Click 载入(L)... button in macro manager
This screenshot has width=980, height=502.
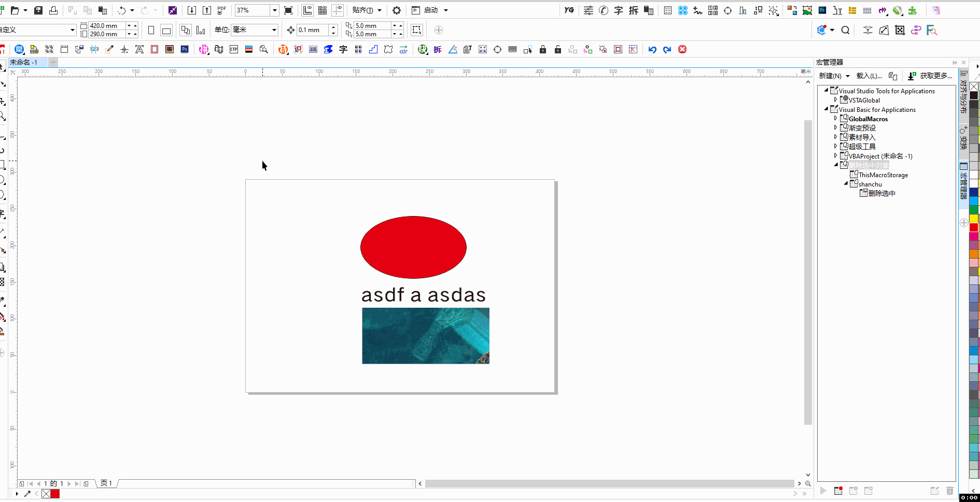tap(869, 76)
